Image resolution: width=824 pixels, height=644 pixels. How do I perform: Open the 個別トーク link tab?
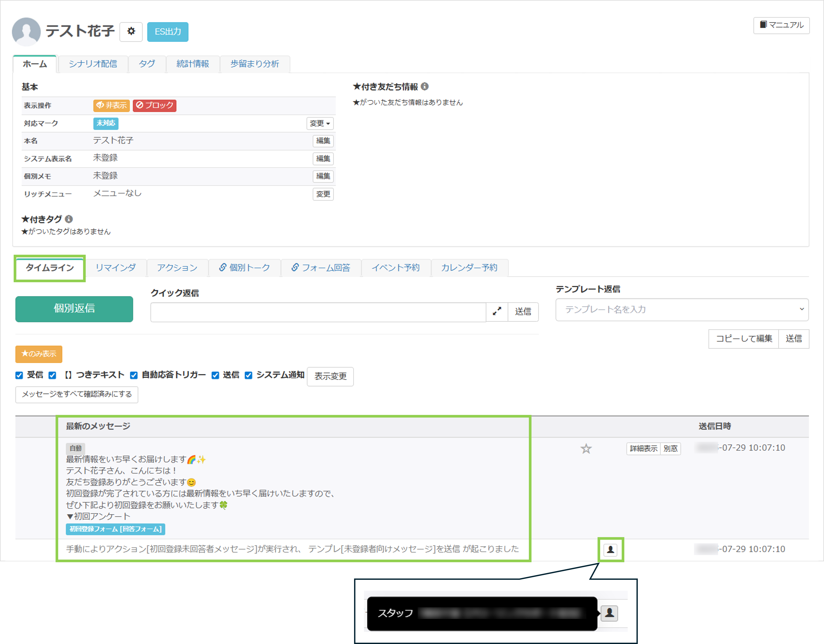244,268
